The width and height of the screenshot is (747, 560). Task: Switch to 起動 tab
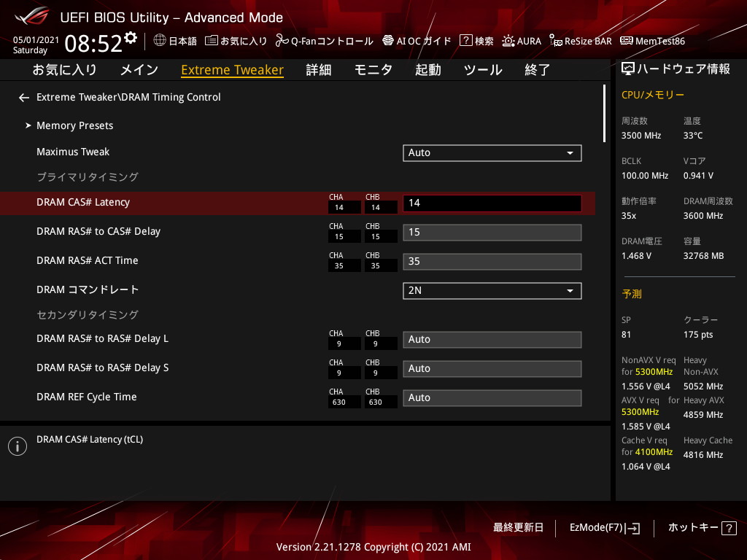427,70
